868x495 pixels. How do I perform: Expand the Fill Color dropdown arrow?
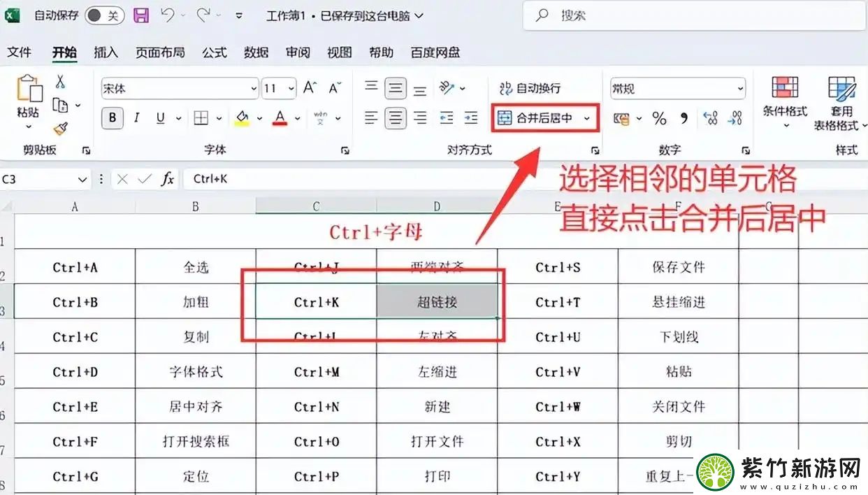pos(259,119)
